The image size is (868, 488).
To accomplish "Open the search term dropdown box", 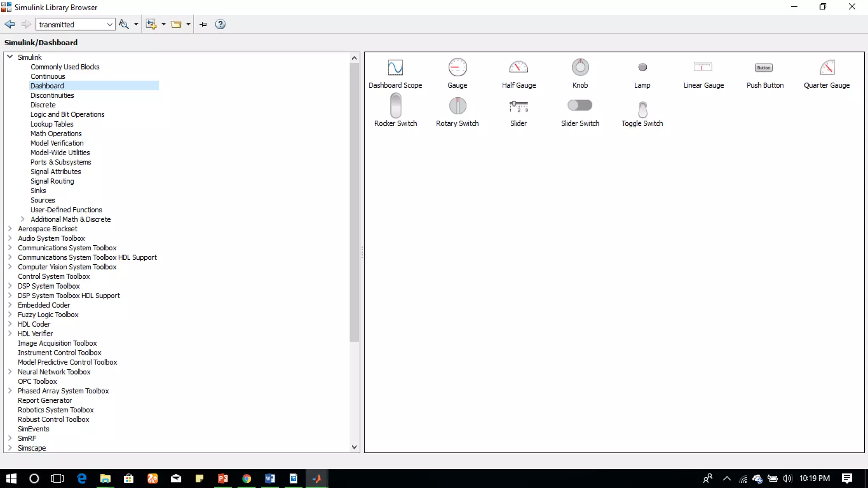I will pos(109,25).
